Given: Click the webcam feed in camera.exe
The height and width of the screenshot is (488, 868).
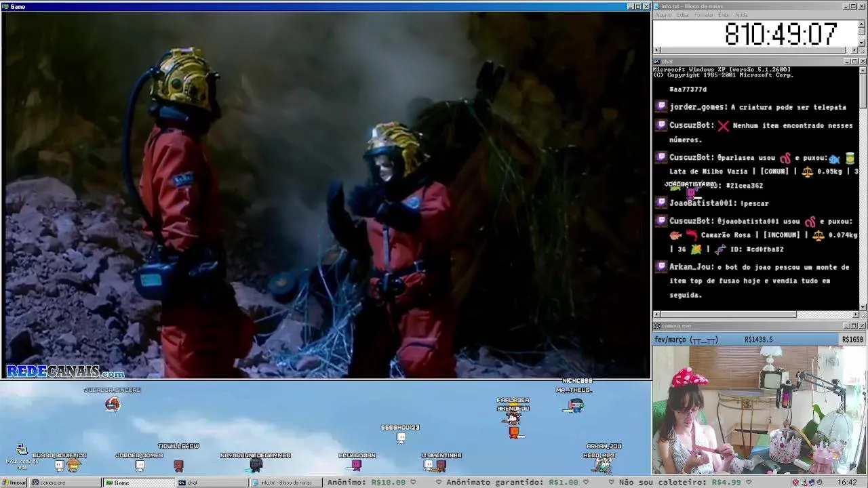Looking at the screenshot, I should (760, 410).
